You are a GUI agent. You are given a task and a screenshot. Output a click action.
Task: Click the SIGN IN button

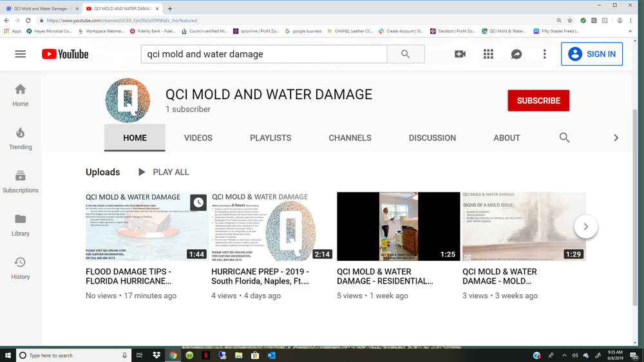(592, 54)
